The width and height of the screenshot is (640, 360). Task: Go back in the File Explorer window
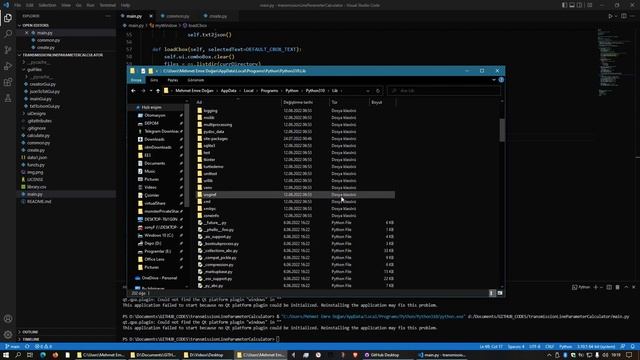click(133, 91)
